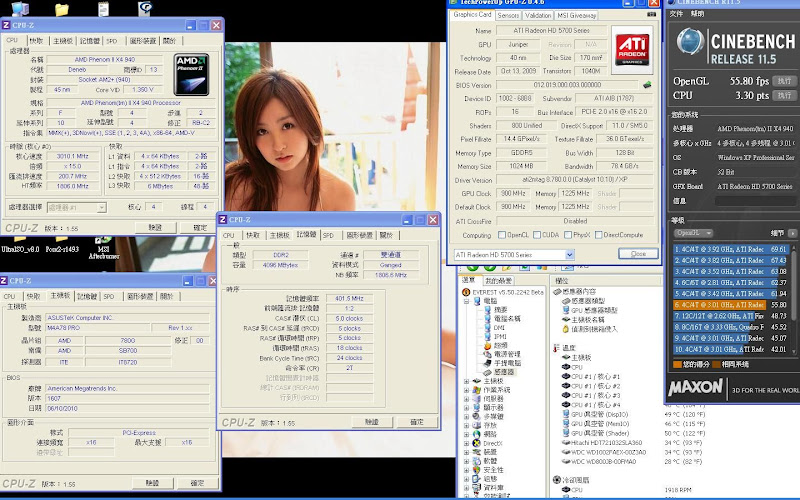Open the yellow folder icon on desktop top row
The width and height of the screenshot is (800, 500).
62,9
